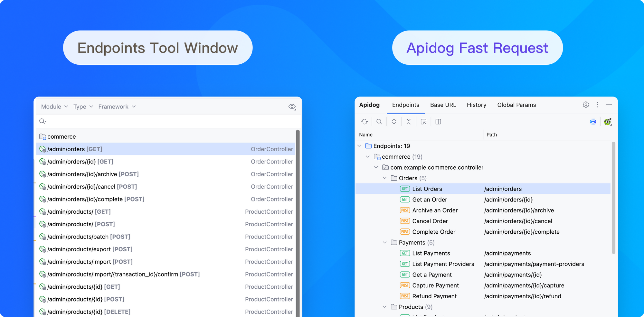The image size is (644, 317).
Task: Click the Apidog tree vertical scrollbar
Action: [x=613, y=198]
